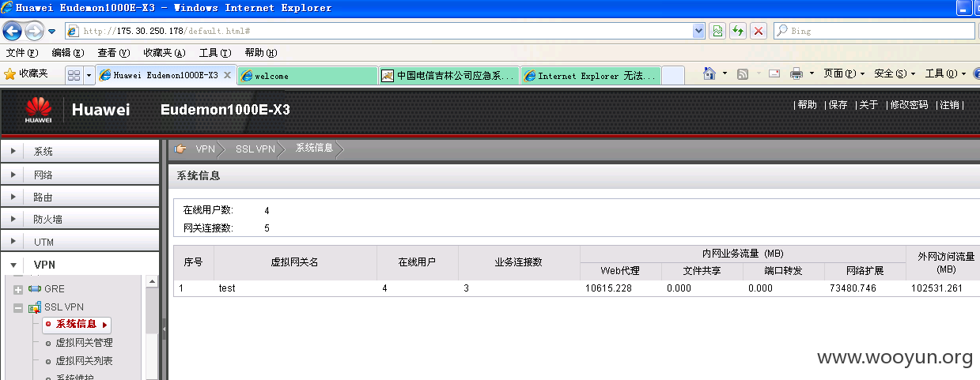Open the recent pages dropdown arrow
This screenshot has width=980, height=380.
pos(51,32)
